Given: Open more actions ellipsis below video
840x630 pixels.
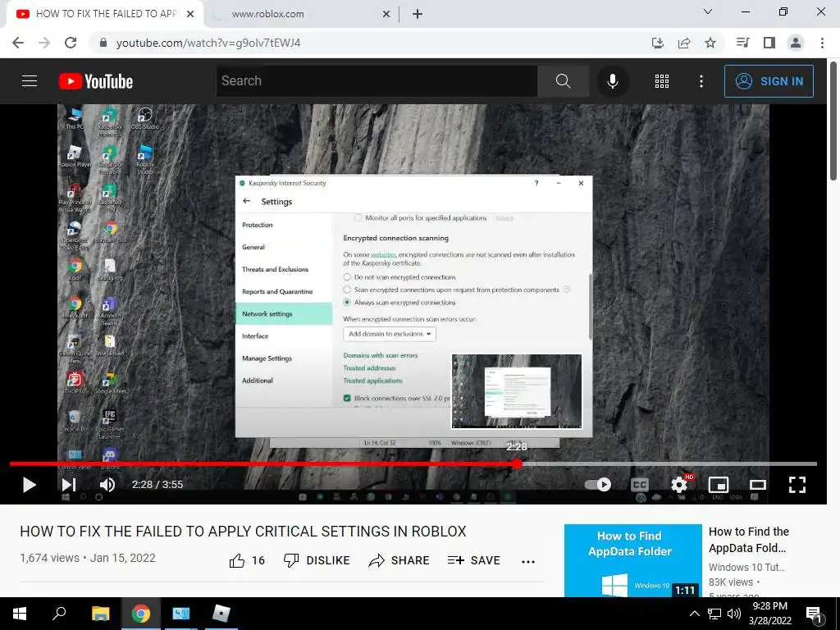Looking at the screenshot, I should [528, 561].
